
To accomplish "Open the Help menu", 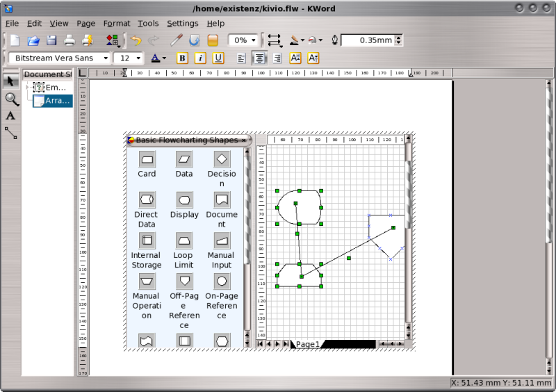I will coord(215,24).
